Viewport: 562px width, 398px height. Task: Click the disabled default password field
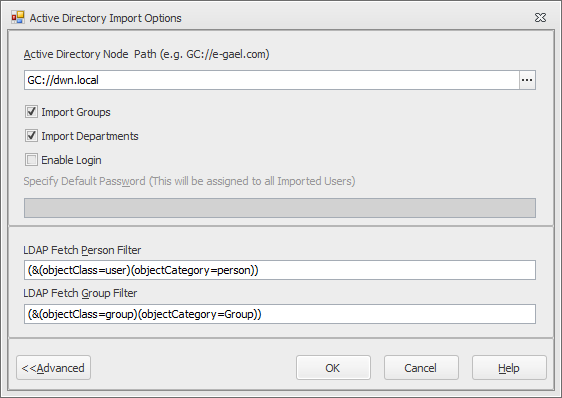click(280, 208)
